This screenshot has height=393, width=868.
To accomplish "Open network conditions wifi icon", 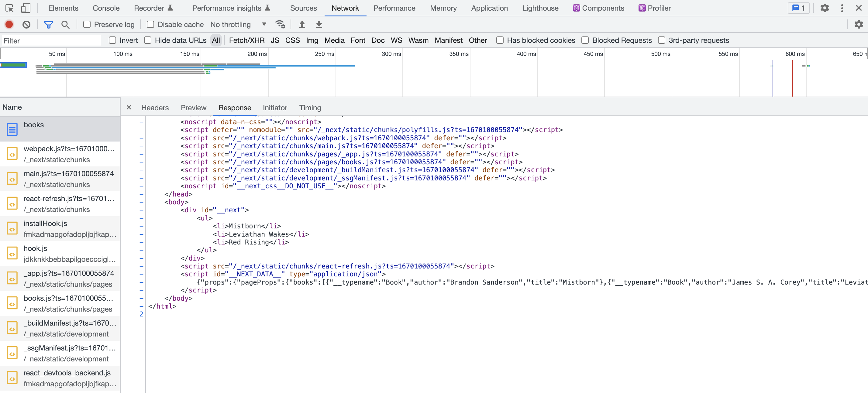I will [x=280, y=24].
